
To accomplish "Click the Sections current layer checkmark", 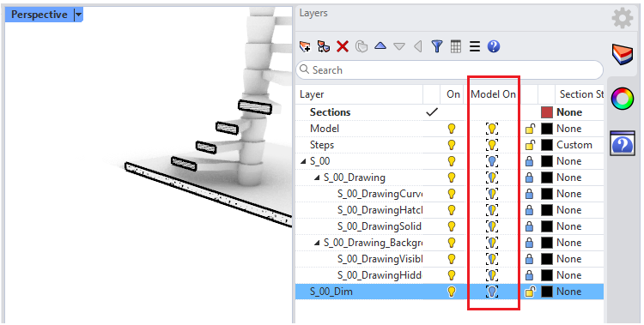I will click(x=432, y=112).
